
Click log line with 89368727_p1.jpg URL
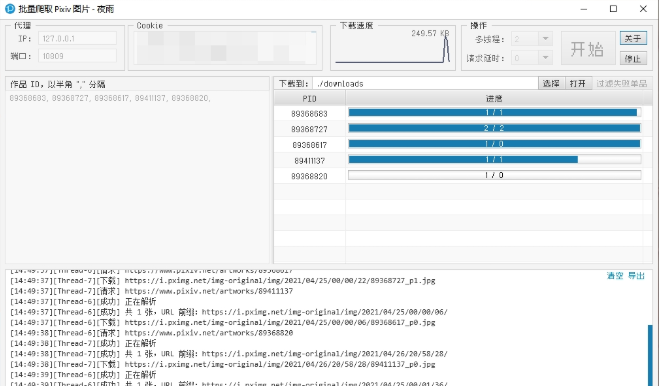coord(223,280)
